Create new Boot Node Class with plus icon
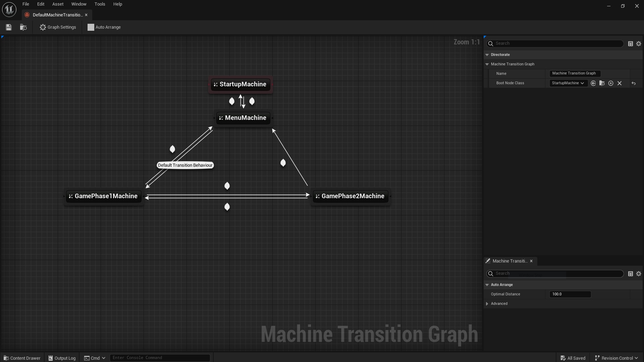 point(611,83)
